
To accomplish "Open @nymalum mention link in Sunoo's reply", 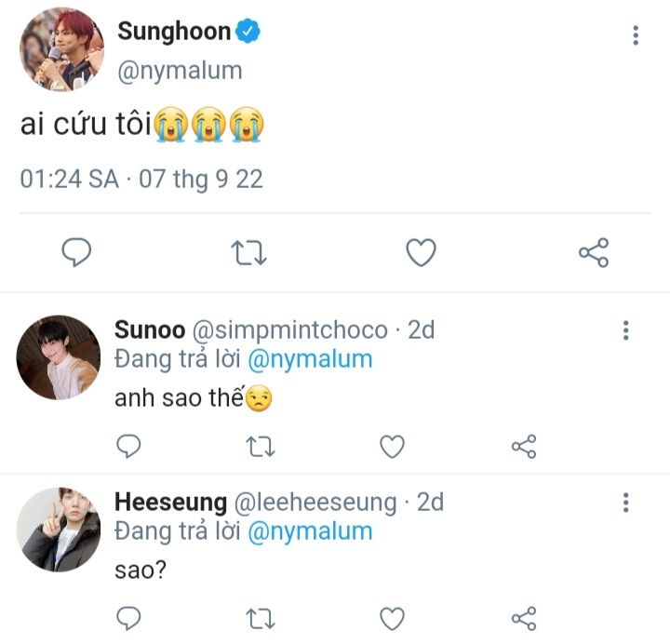I will point(311,358).
